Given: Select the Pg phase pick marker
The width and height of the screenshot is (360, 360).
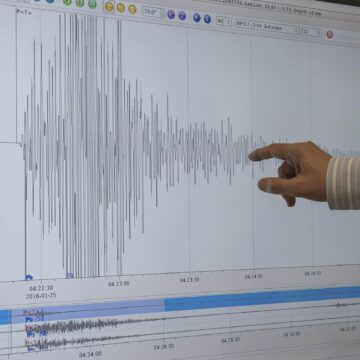Looking at the screenshot, I should [x=29, y=277].
